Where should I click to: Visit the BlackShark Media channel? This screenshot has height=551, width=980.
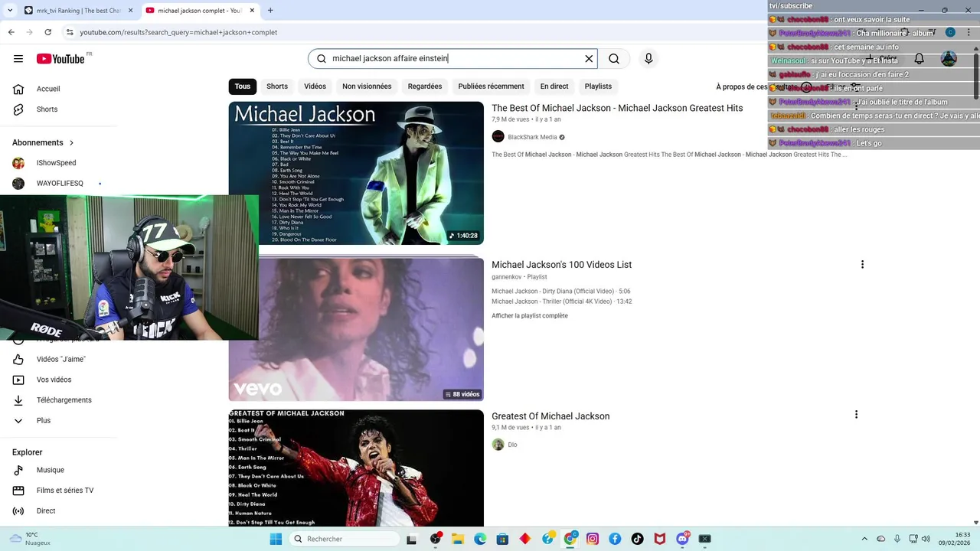click(532, 137)
